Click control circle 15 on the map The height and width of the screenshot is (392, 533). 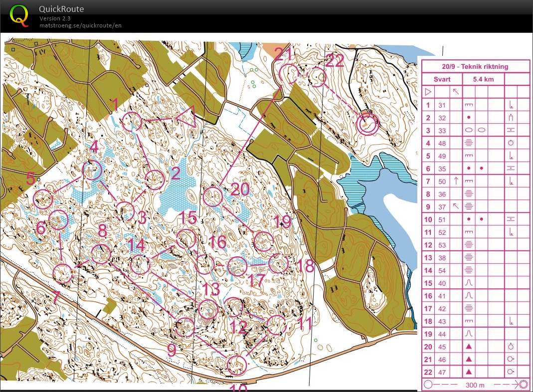point(186,238)
